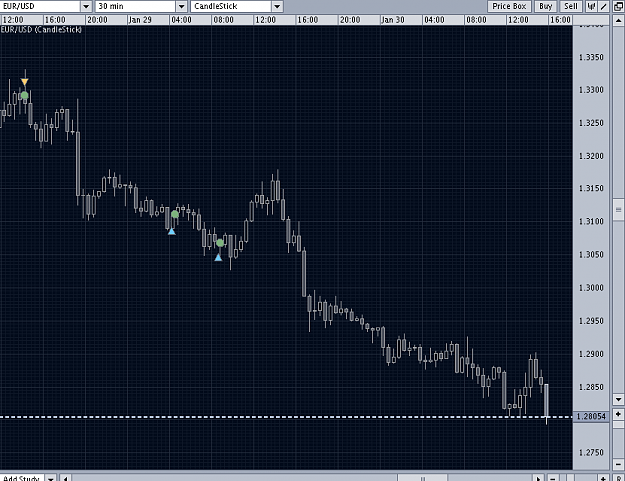The image size is (625, 481).
Task: Click the 1.3200 price axis label
Action: click(x=591, y=156)
